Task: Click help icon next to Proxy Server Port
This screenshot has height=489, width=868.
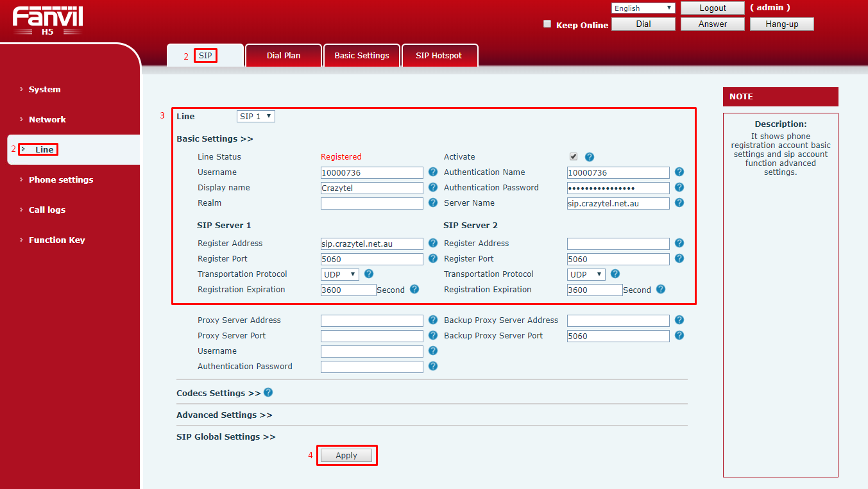Action: click(x=433, y=336)
